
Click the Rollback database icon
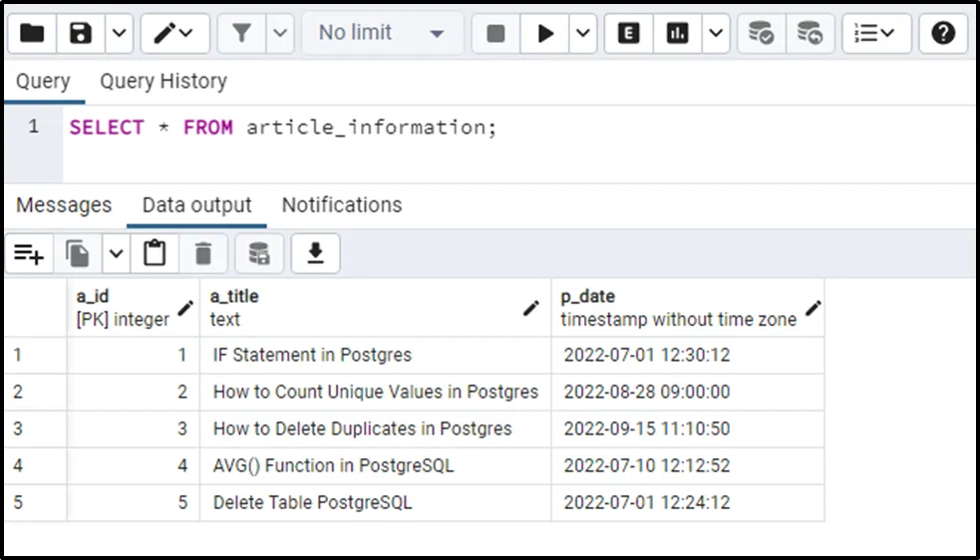[810, 33]
